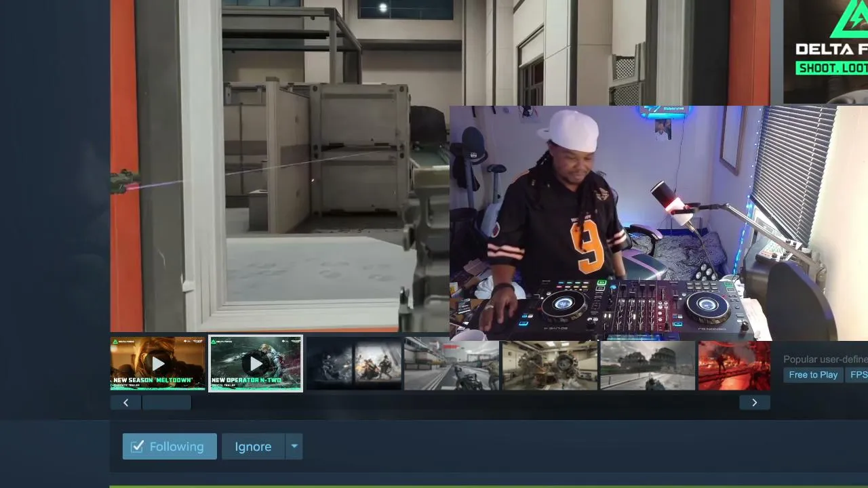Click the right arrow of the media strip
The image size is (868, 488).
tap(754, 403)
